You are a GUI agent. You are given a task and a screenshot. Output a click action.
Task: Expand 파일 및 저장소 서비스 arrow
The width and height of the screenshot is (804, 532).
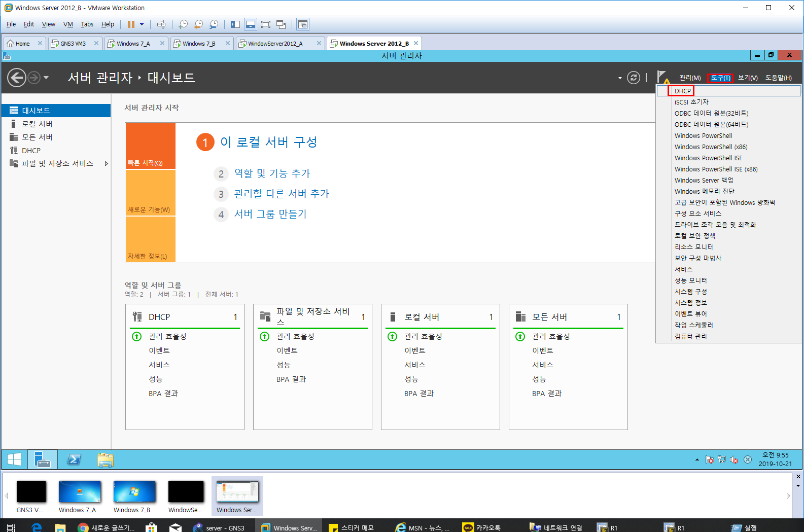click(106, 163)
